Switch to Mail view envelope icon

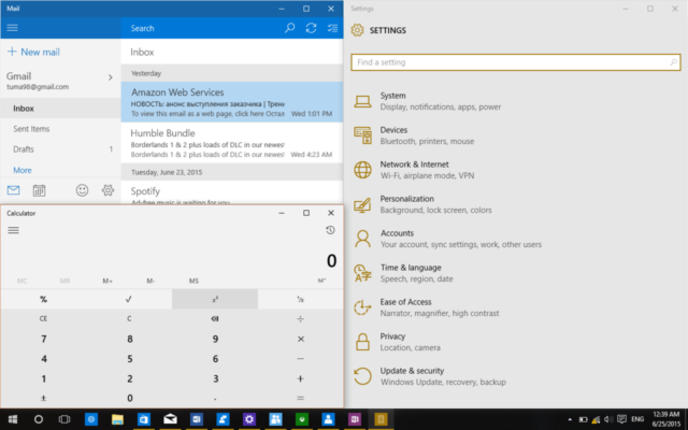click(x=13, y=190)
